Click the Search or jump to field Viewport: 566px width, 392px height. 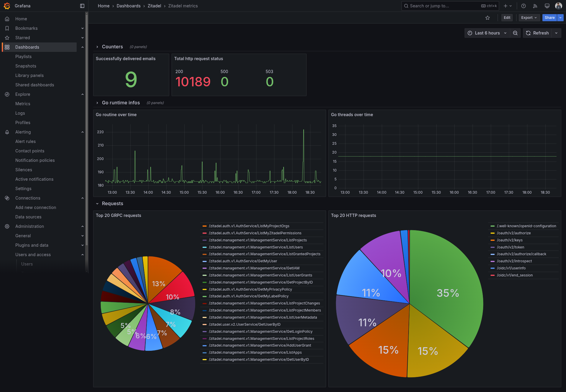(x=450, y=6)
